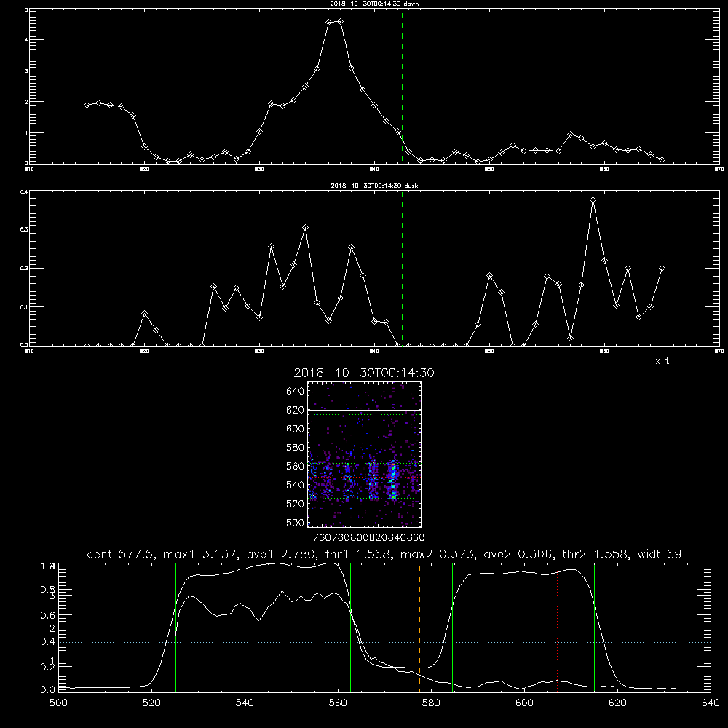The image size is (728, 728).
Task: Click the '640' y-axis label beside the heatmap
Action: 295,391
